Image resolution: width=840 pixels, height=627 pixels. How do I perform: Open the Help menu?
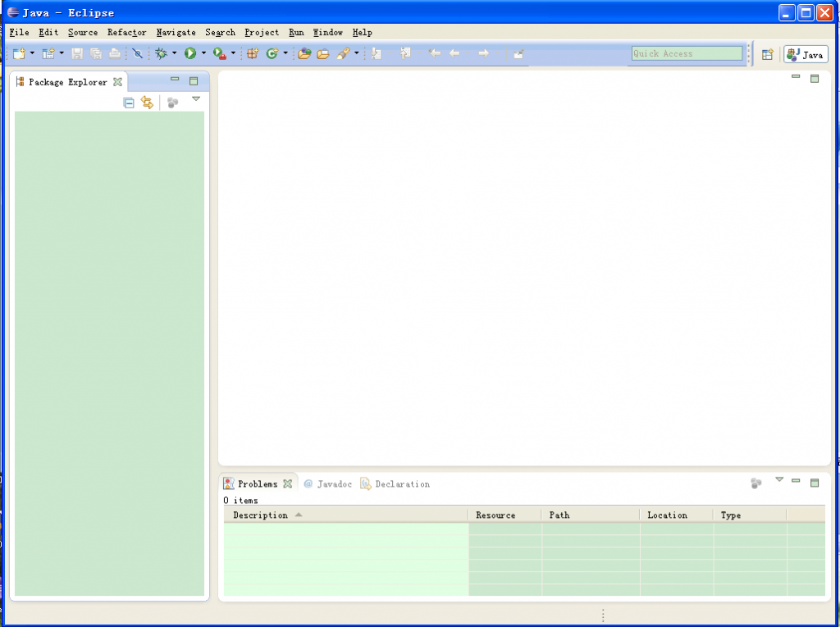[x=362, y=32]
